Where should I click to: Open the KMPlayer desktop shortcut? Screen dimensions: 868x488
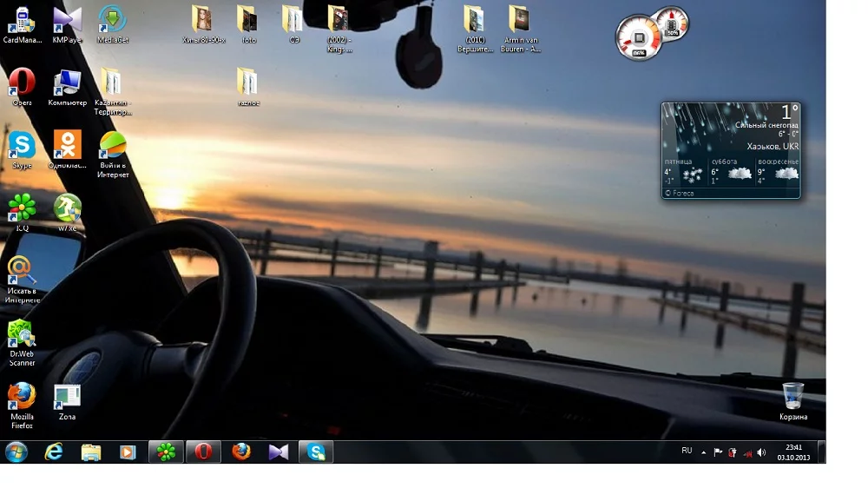click(x=67, y=19)
